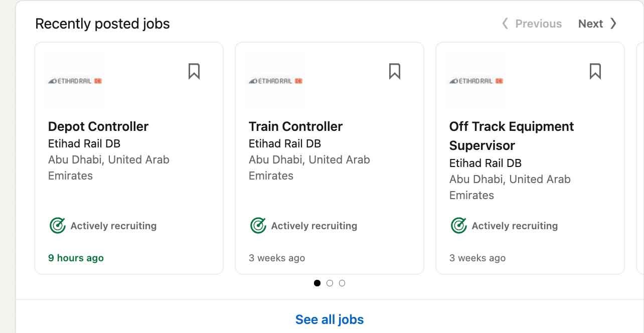Image resolution: width=644 pixels, height=333 pixels.
Task: Select the first carousel page dot
Action: click(x=317, y=283)
